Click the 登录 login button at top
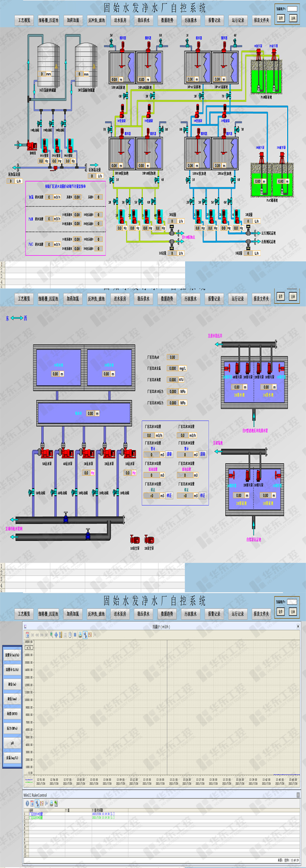The image size is (306, 868). click(280, 18)
